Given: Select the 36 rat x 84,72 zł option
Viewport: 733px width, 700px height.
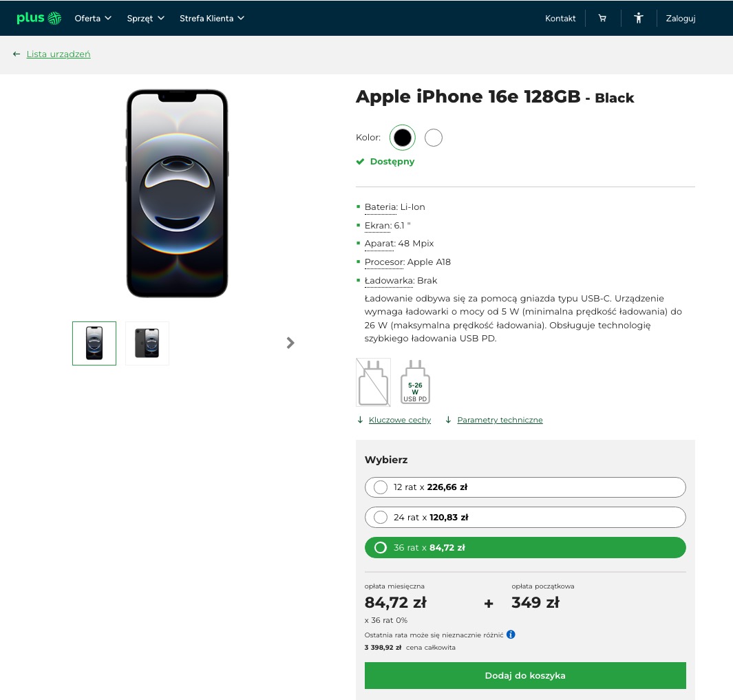Looking at the screenshot, I should tap(525, 548).
